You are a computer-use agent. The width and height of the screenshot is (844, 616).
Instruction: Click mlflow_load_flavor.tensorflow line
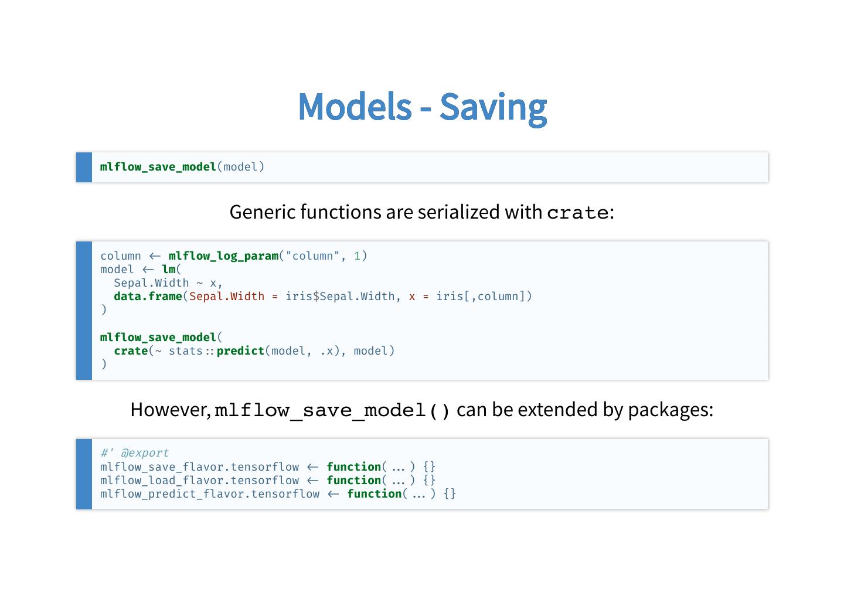pyautogui.click(x=268, y=481)
